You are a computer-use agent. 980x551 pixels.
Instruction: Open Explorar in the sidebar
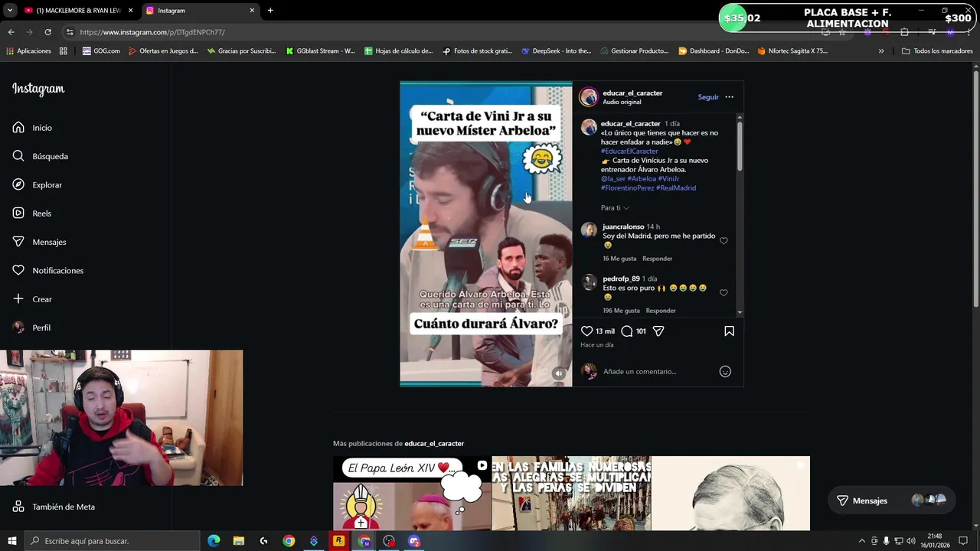click(37, 185)
